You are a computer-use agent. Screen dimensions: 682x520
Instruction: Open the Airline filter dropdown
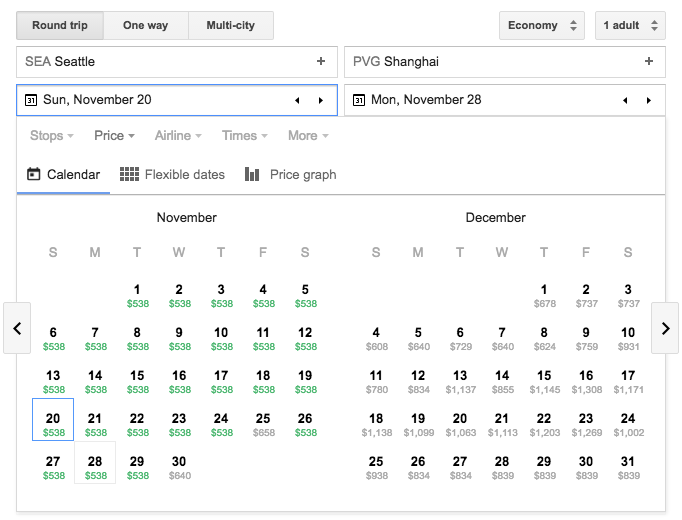pos(178,136)
